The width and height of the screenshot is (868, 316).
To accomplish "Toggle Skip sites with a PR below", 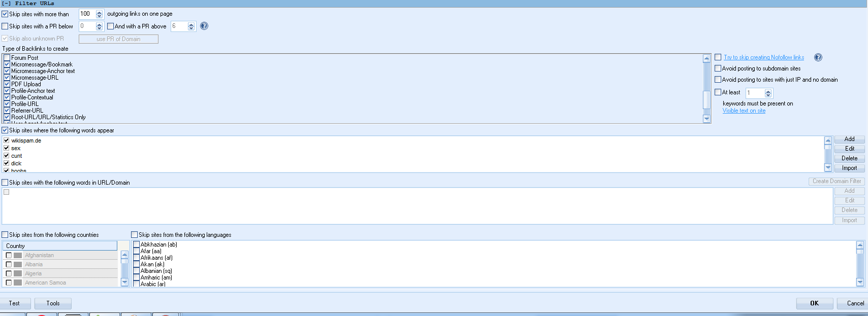I will pyautogui.click(x=5, y=26).
